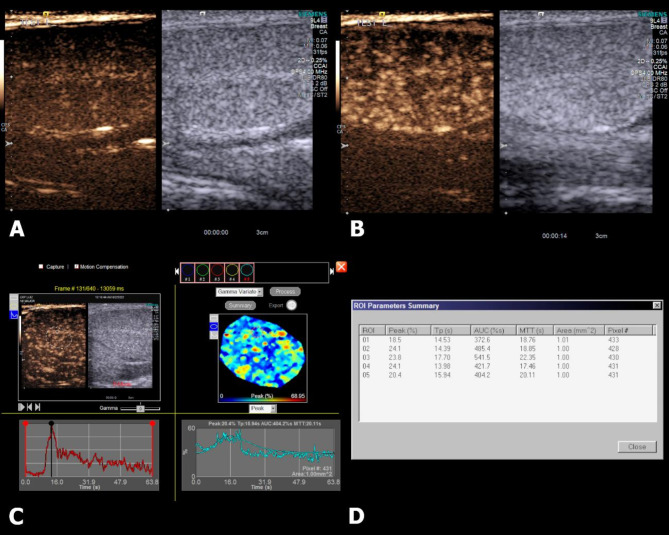This screenshot has width=669, height=535.
Task: Select the ellipse ROI tool beside parametric map
Action: 214,326
